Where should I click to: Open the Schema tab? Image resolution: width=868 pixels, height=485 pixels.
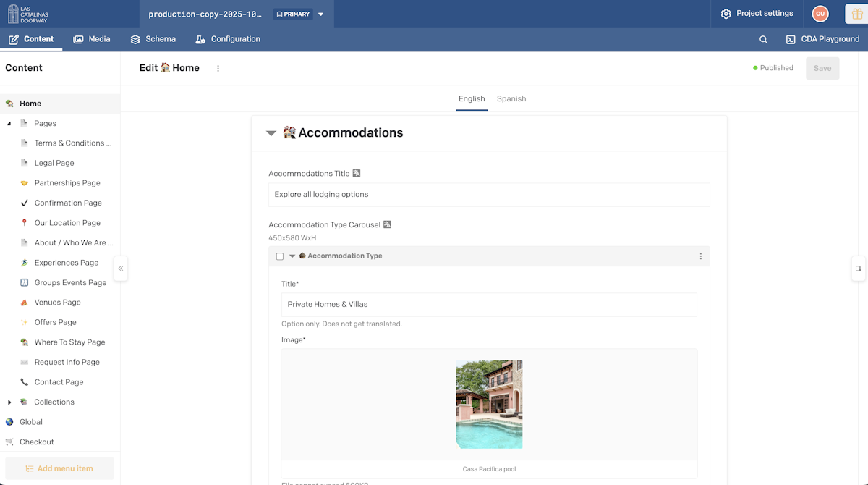tap(153, 39)
